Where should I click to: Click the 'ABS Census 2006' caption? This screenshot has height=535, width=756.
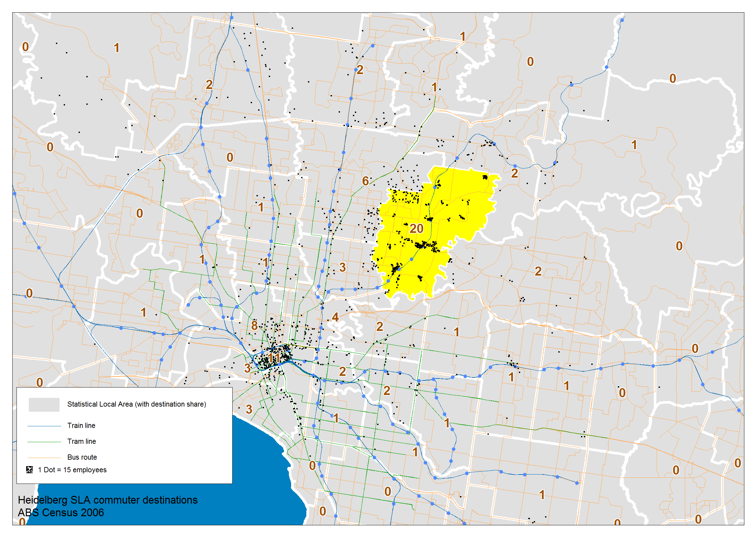[x=61, y=513]
